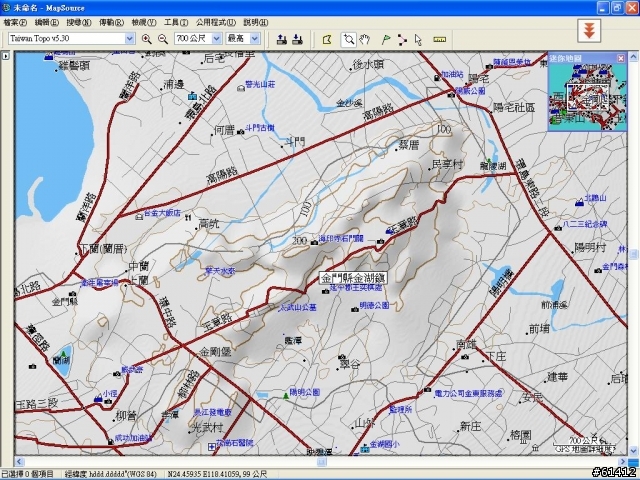This screenshot has width=640, height=480.
Task: Choose the Route drawing tool
Action: click(402, 40)
